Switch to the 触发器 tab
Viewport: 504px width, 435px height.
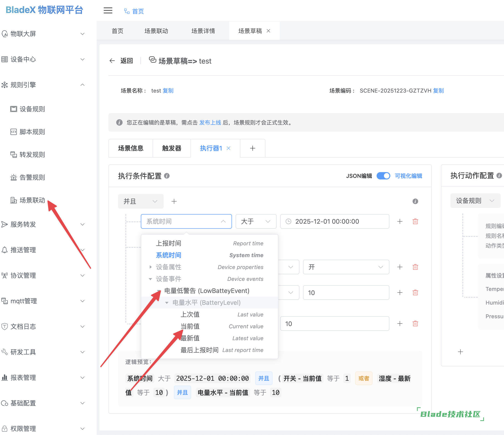pos(172,148)
